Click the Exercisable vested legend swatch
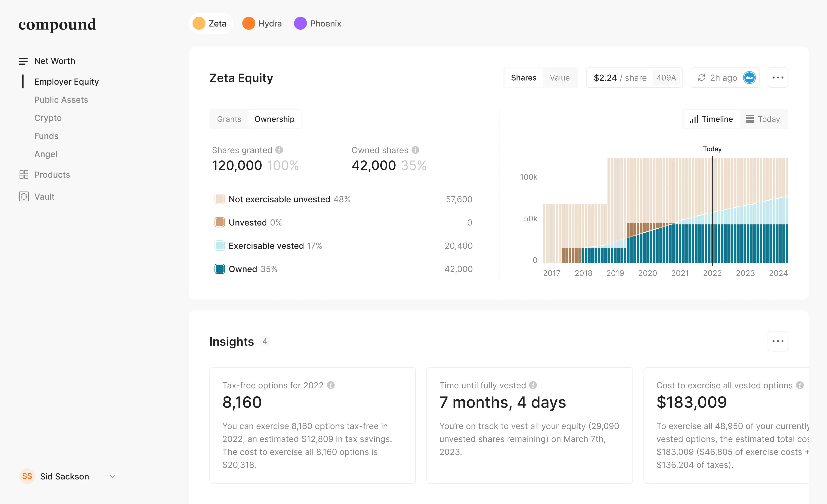The height and width of the screenshot is (504, 827). [219, 245]
